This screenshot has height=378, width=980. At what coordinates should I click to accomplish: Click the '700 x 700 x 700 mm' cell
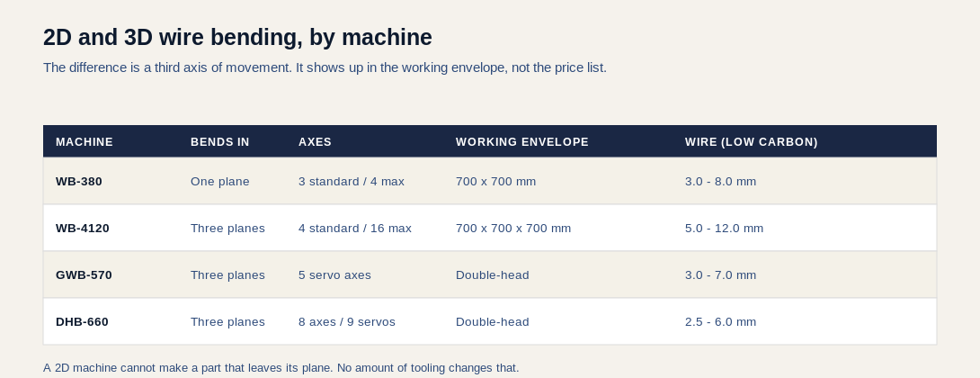click(513, 229)
